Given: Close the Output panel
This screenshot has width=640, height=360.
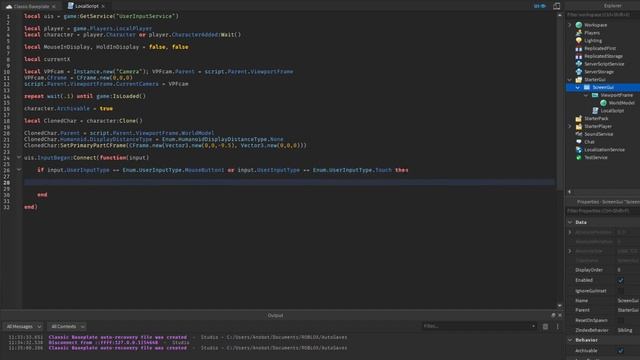Looking at the screenshot, I should pos(560,315).
